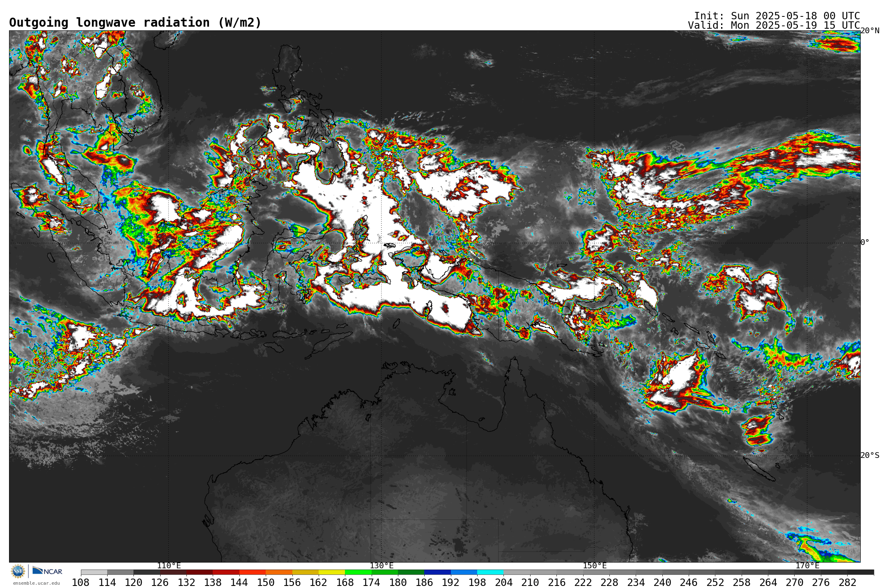Viewport: 887px width, 588px height.
Task: Pick the gold 156–162 colorbar swatch
Action: [306, 572]
